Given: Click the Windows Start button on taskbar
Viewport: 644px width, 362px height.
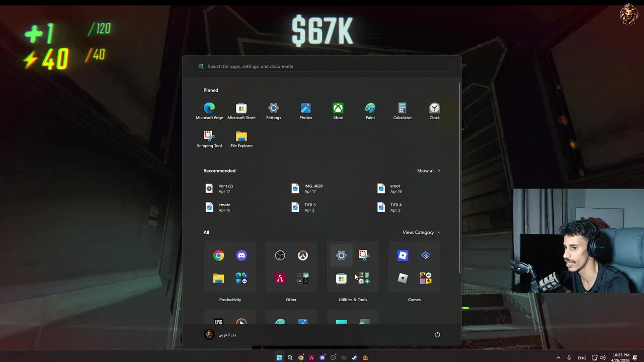Looking at the screenshot, I should [x=279, y=358].
